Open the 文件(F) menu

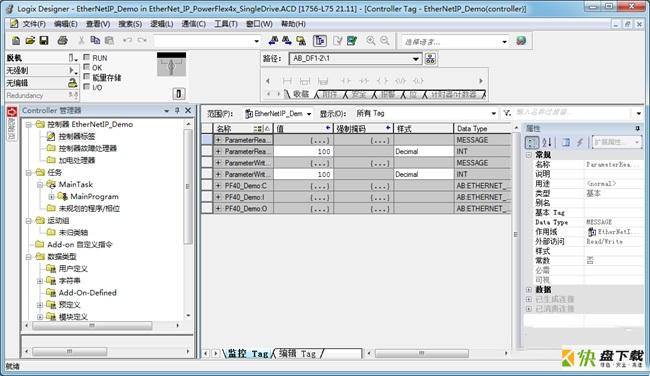pos(34,24)
